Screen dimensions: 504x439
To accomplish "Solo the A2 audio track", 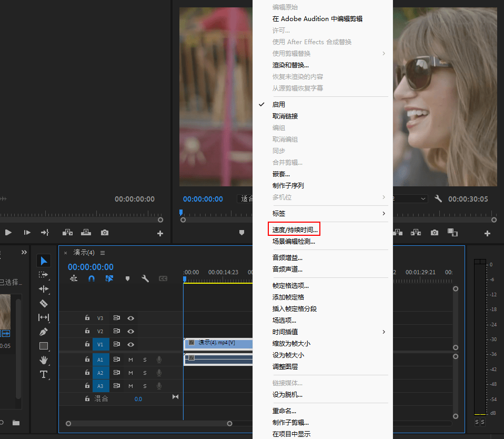I will [x=145, y=373].
